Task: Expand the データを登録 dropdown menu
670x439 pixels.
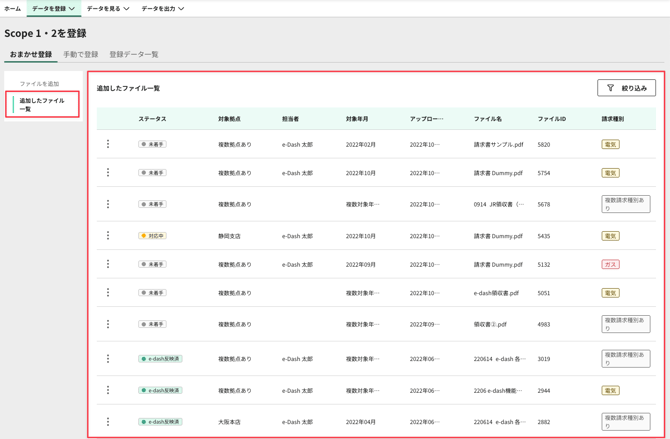Action: [x=53, y=9]
